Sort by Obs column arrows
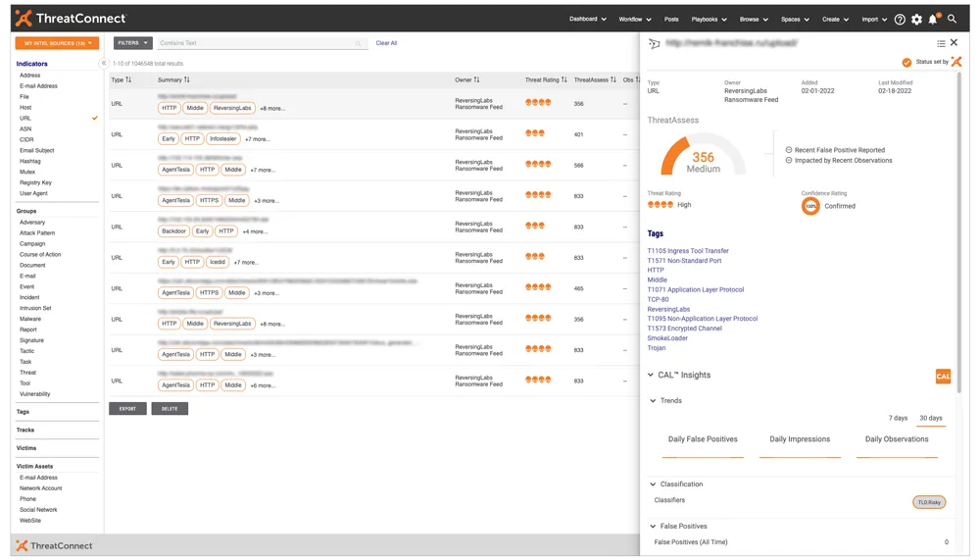 click(637, 80)
